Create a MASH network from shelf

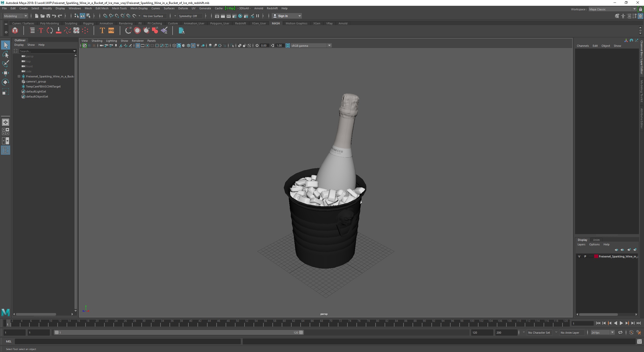point(15,31)
